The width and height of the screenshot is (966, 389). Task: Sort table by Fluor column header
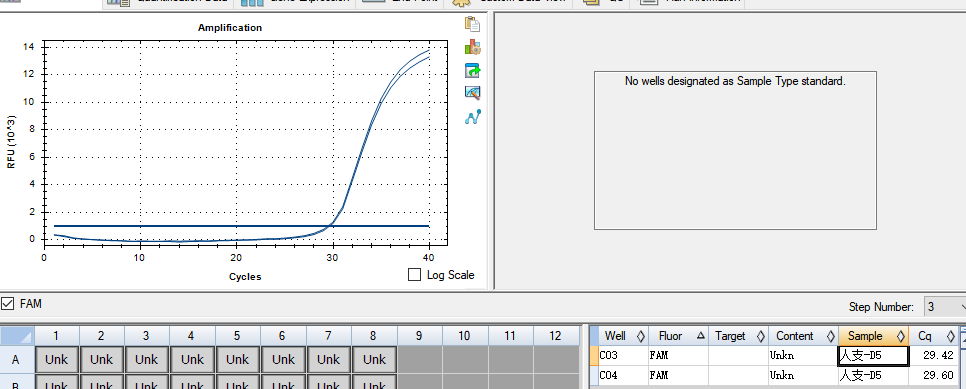[678, 336]
